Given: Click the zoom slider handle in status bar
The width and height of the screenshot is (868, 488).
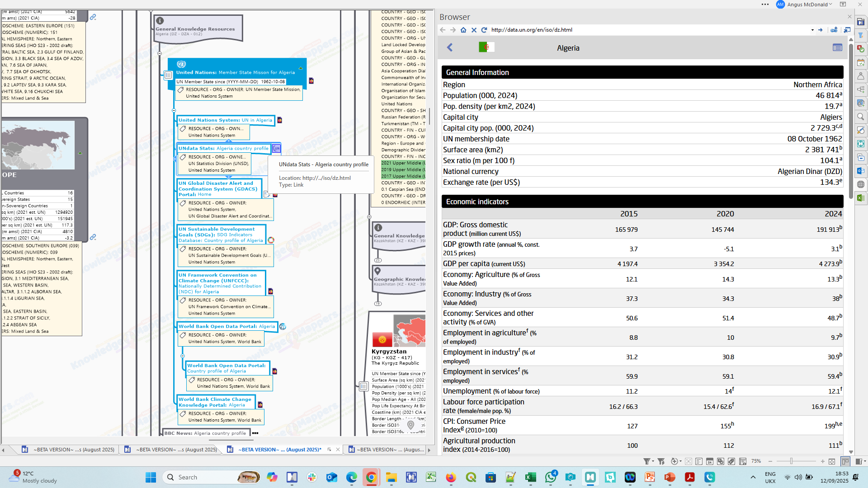Looking at the screenshot, I should coord(791,461).
